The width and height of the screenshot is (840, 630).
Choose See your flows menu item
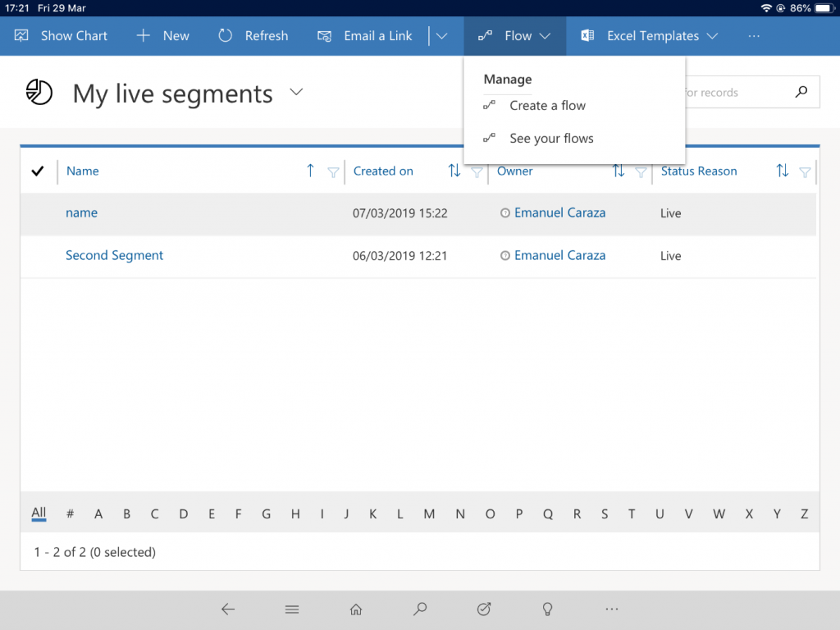point(551,139)
